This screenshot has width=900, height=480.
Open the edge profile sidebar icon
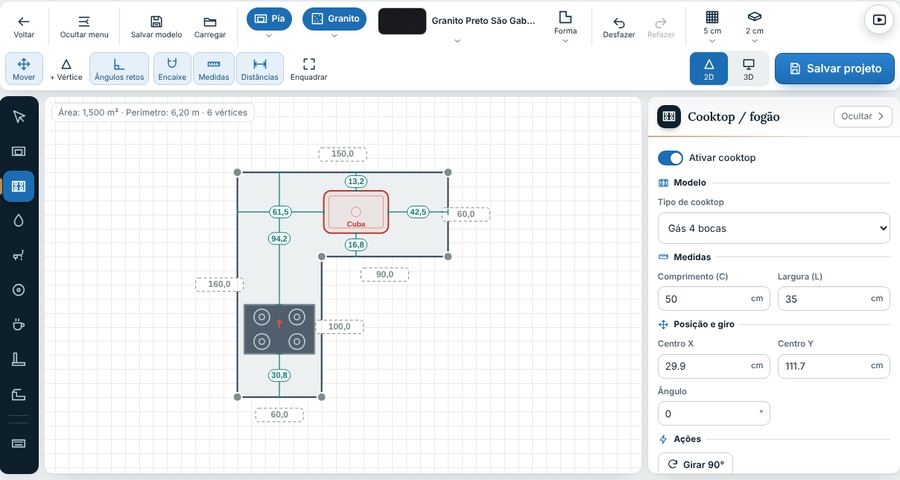(19, 394)
